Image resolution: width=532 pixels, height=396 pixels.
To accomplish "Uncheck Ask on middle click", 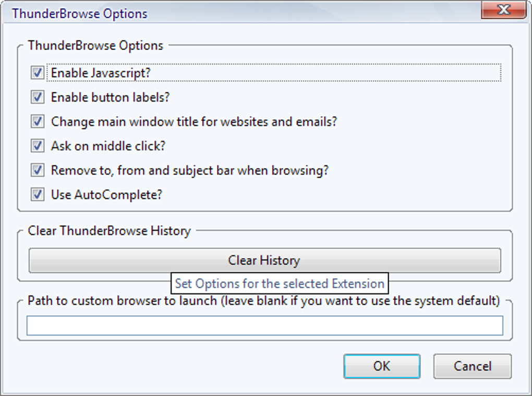I will click(37, 146).
